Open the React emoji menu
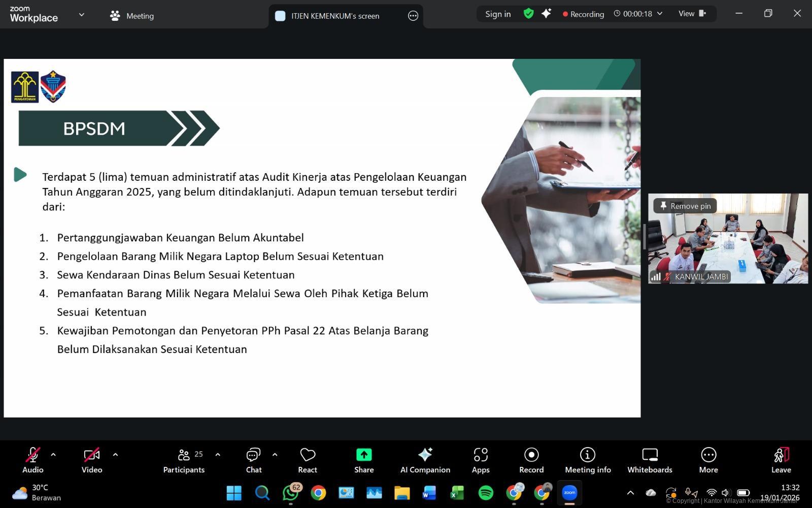The image size is (812, 508). (x=307, y=460)
